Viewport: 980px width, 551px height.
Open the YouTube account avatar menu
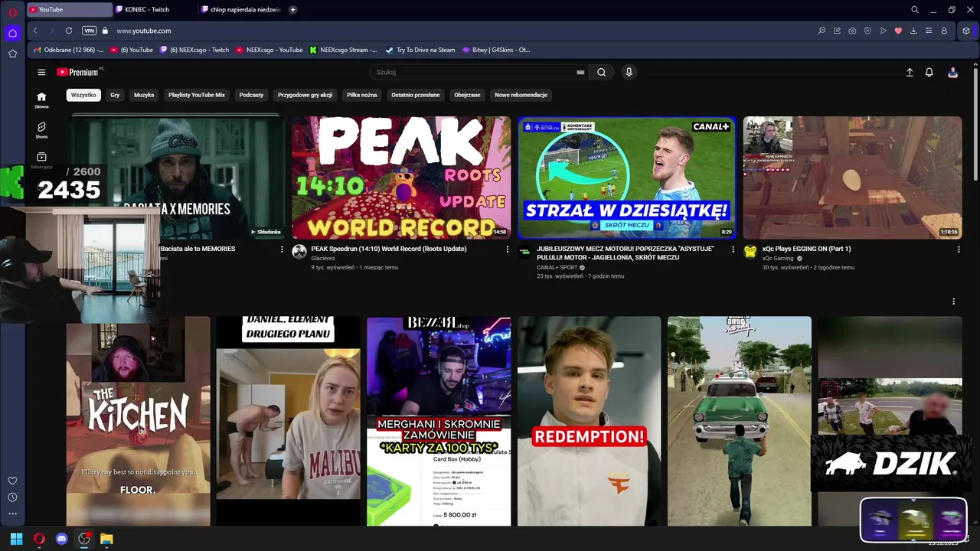pyautogui.click(x=952, y=72)
